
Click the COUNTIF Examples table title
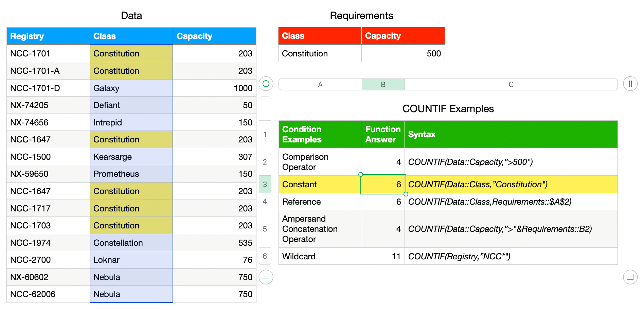448,109
